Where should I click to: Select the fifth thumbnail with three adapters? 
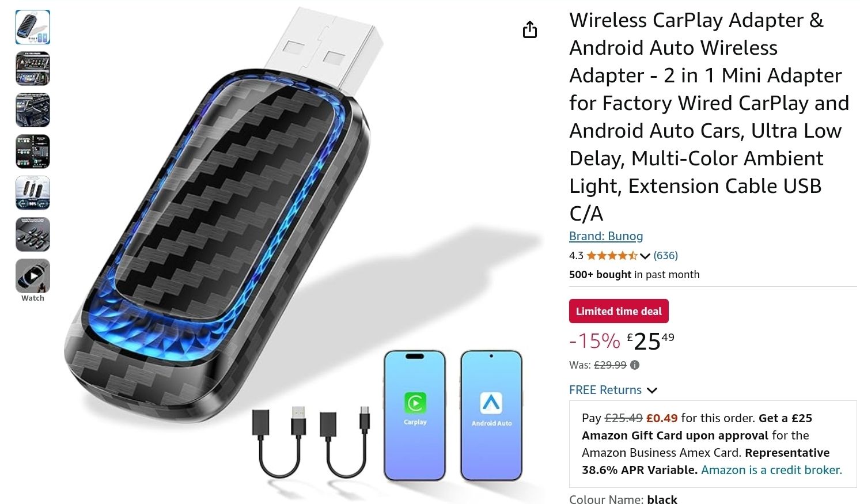33,193
